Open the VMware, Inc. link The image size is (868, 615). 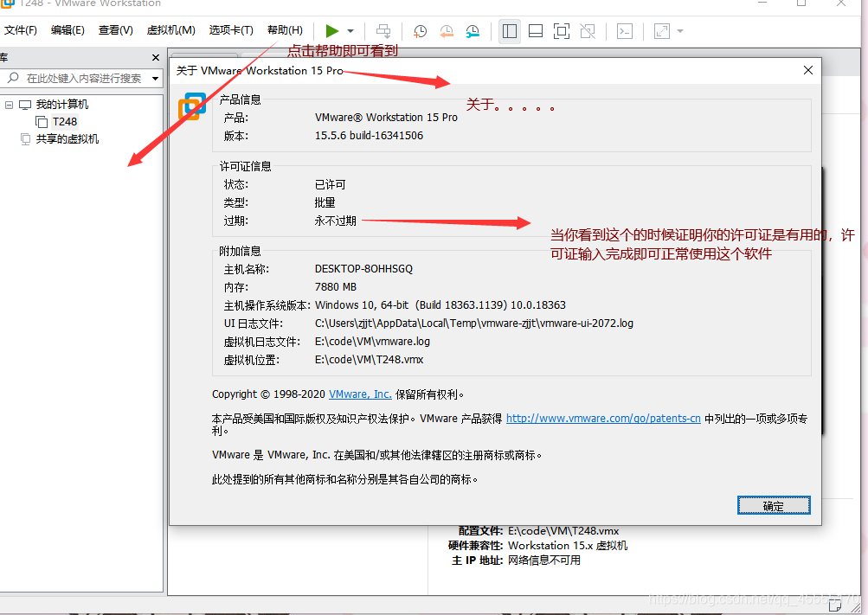coord(360,394)
